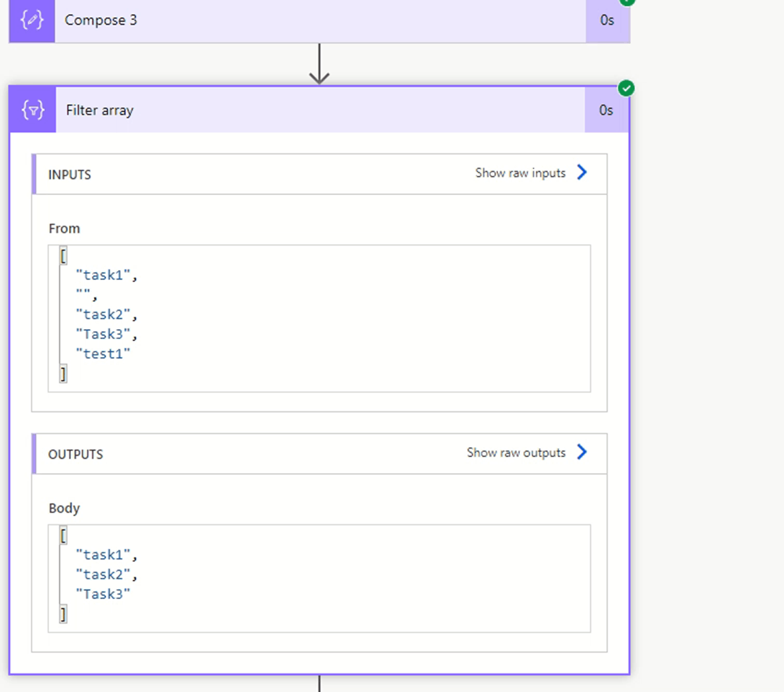784x692 pixels.
Task: Click the Filter array title text
Action: pyautogui.click(x=99, y=110)
